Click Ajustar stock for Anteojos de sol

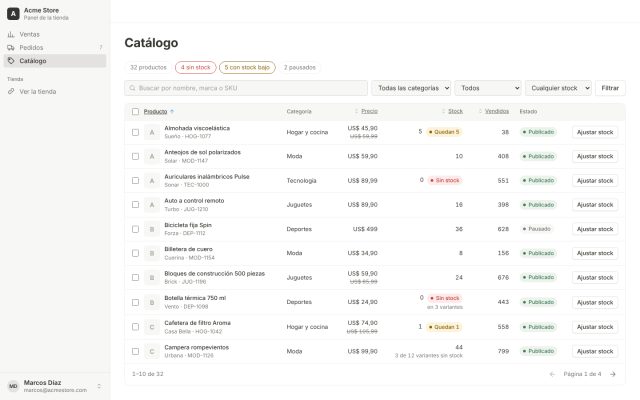point(595,156)
